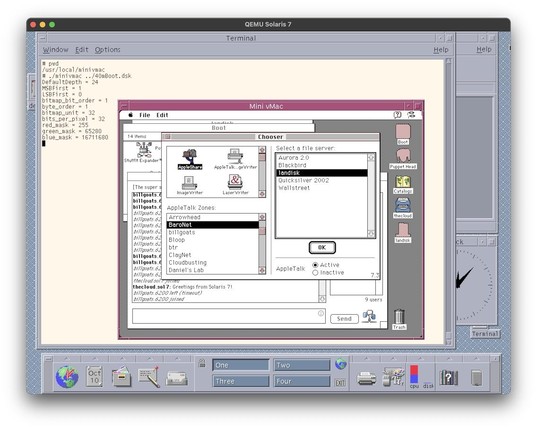
Task: Open the globe web browser icon in CDE panel
Action: click(67, 377)
